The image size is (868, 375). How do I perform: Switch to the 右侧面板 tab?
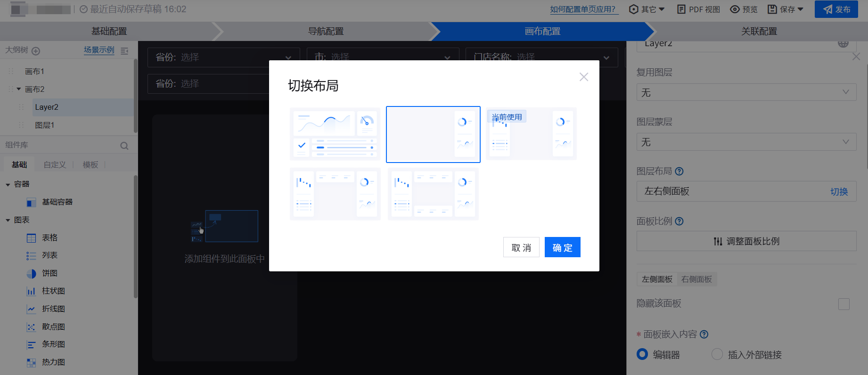(696, 279)
